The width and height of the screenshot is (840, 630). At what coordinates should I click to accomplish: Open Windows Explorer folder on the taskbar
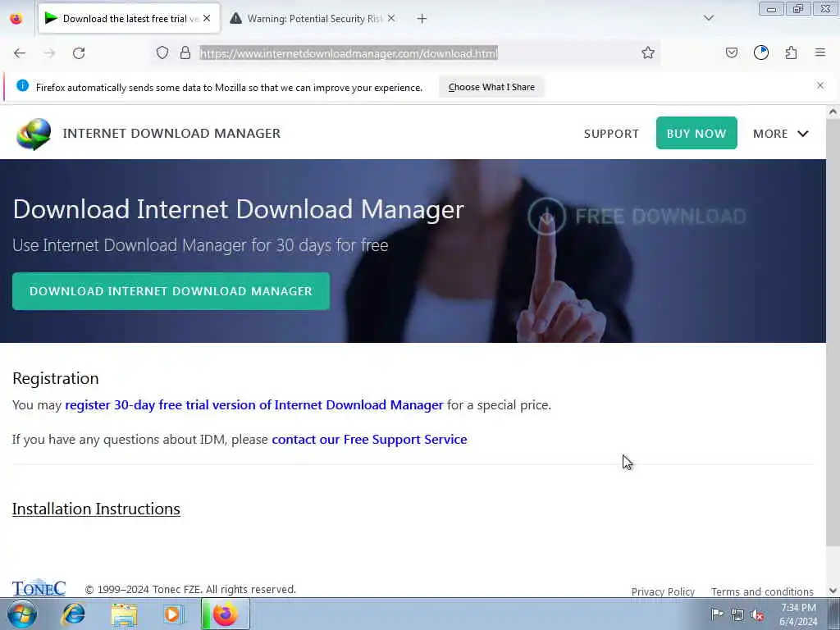(125, 614)
